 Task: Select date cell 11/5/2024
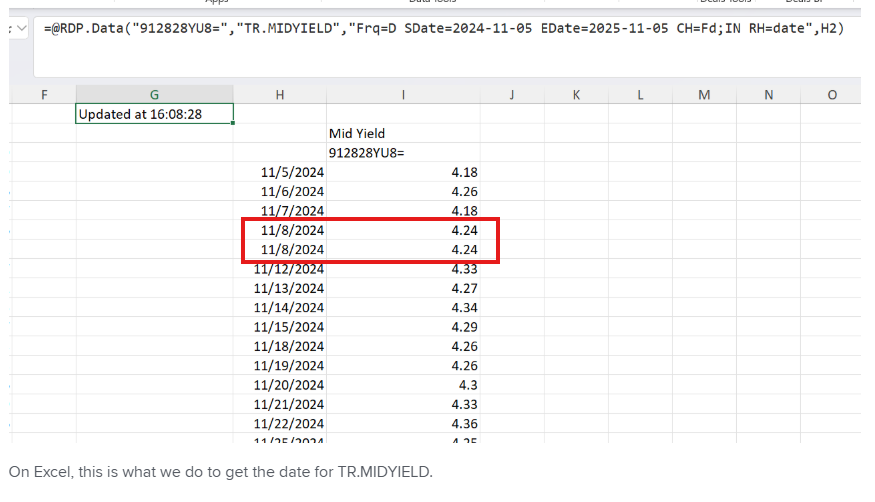[x=280, y=172]
